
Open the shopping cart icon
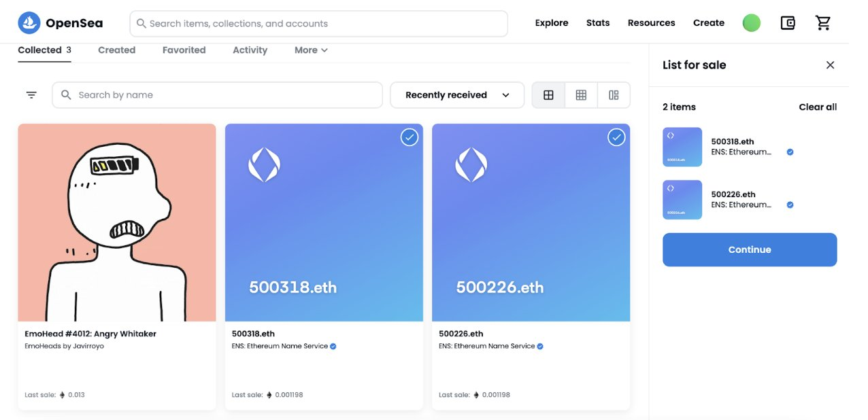coord(823,23)
